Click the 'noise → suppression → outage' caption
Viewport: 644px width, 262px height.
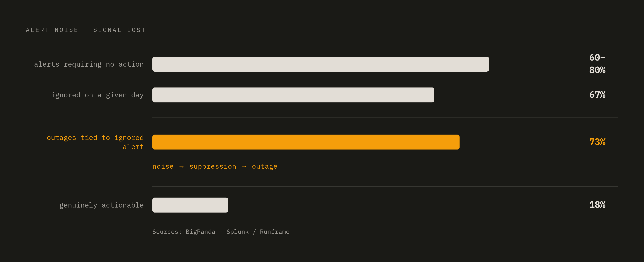(x=215, y=166)
